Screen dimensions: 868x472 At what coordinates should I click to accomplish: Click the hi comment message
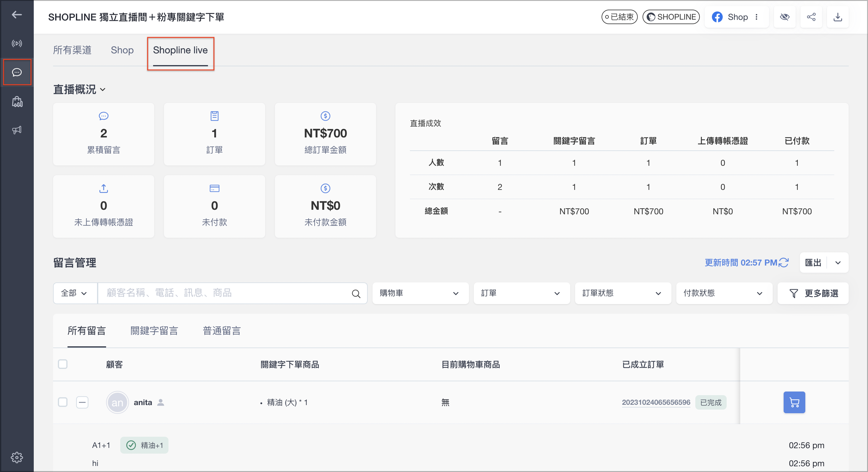(95, 463)
